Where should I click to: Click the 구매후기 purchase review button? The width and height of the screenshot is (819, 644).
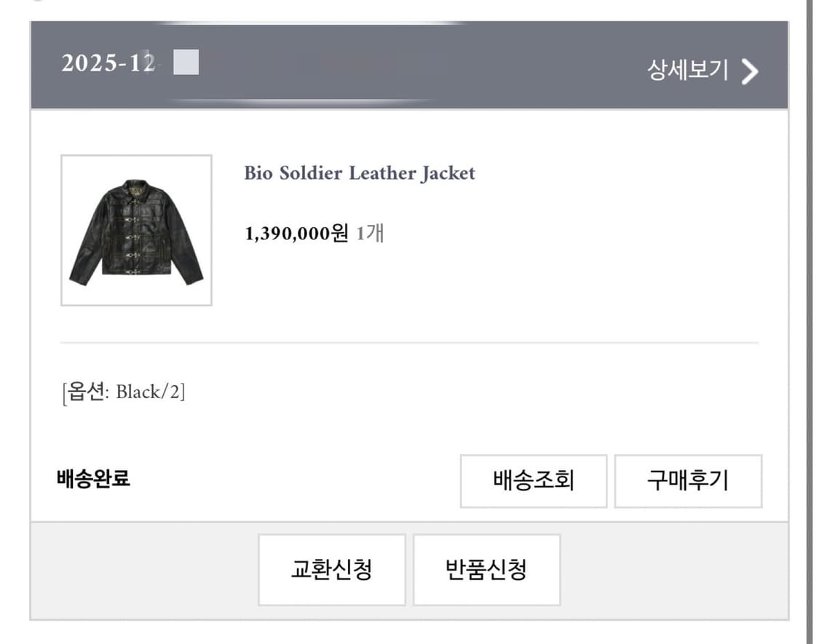pyautogui.click(x=688, y=481)
